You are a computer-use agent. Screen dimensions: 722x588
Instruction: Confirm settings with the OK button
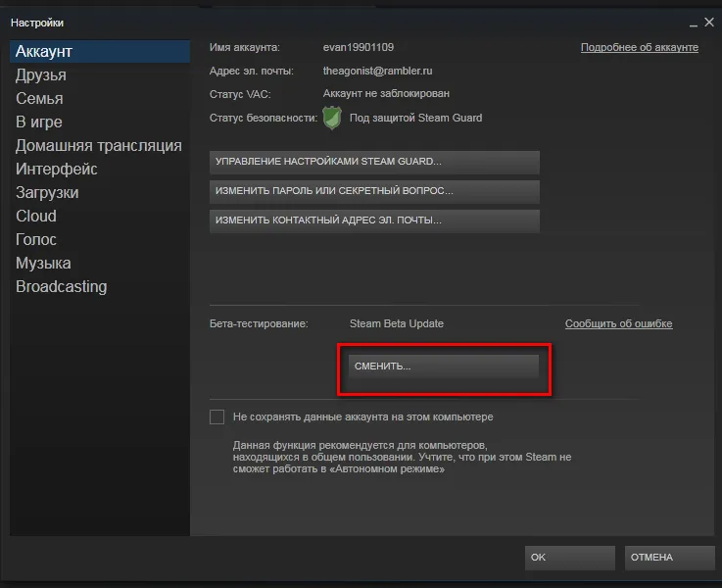pos(569,558)
